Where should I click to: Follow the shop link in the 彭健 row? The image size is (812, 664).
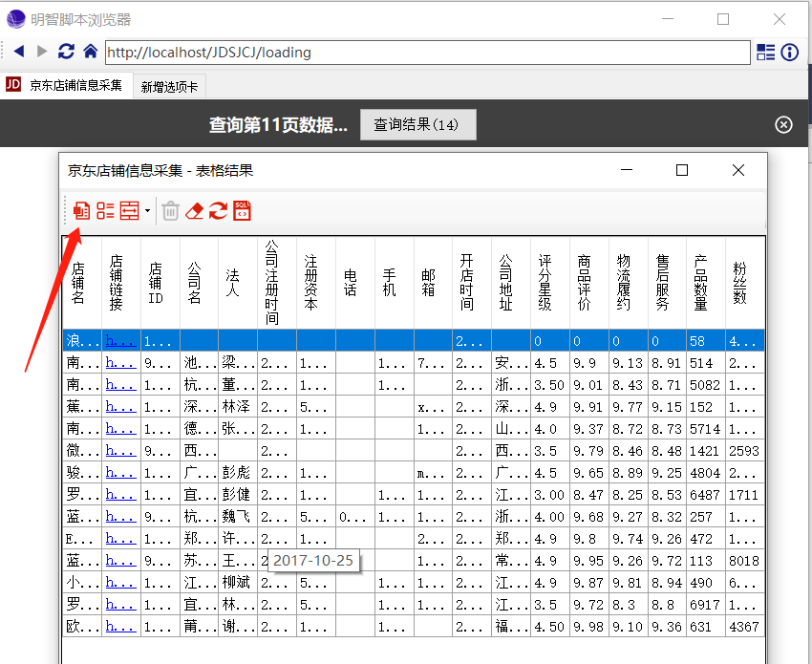(120, 495)
